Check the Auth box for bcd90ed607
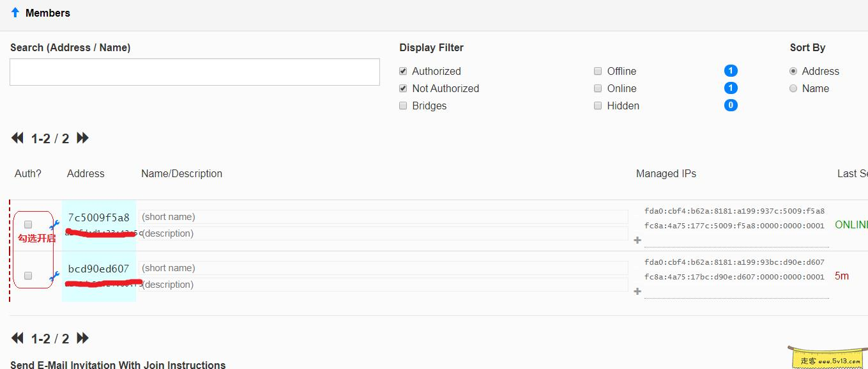 point(28,276)
